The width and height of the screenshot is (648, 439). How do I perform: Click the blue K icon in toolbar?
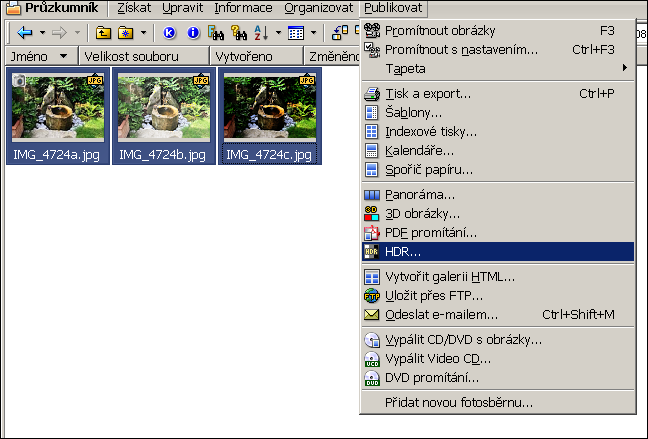[169, 33]
